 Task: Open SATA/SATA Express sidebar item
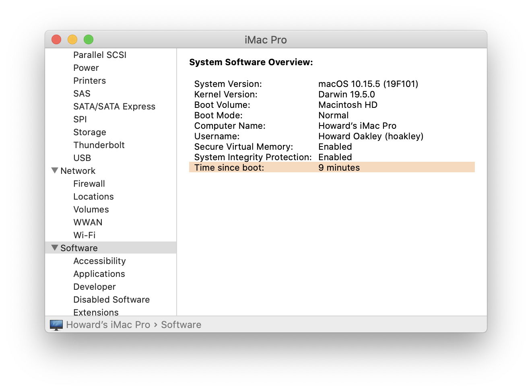pos(114,106)
